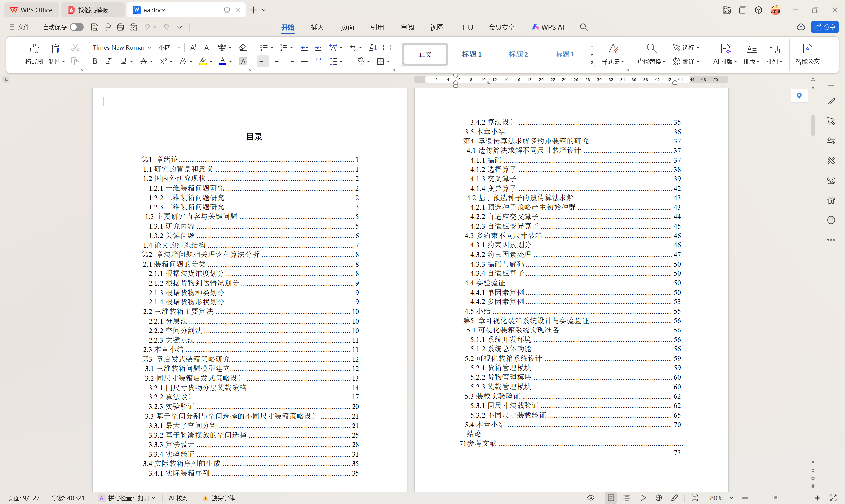Image resolution: width=845 pixels, height=504 pixels.
Task: Switch to the Review ribbon tab
Action: coord(407,27)
